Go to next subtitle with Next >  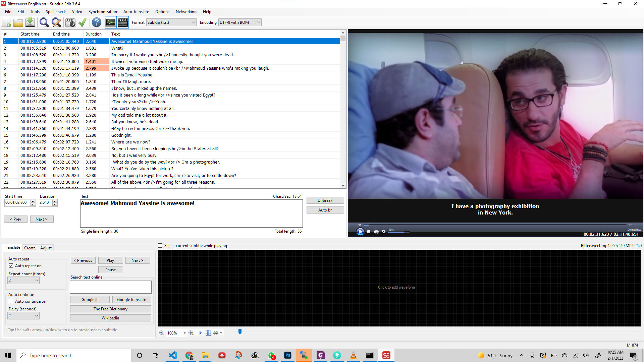[42, 219]
